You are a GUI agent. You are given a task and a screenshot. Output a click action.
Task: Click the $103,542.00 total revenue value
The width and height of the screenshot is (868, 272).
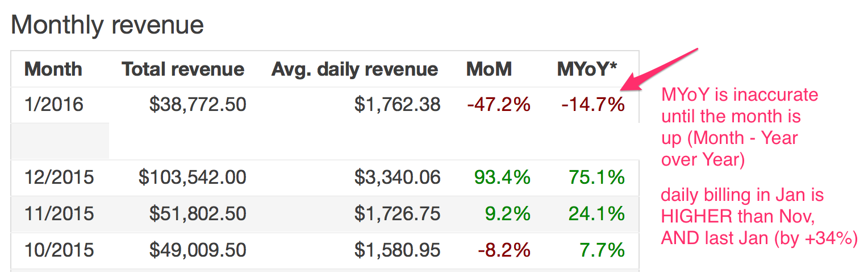click(193, 178)
